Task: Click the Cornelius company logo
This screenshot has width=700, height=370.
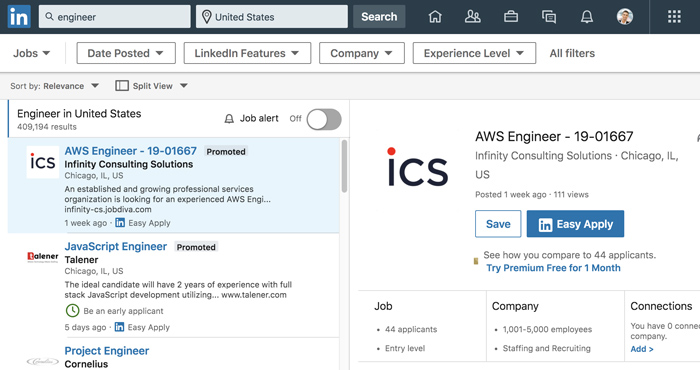Action: point(43,361)
